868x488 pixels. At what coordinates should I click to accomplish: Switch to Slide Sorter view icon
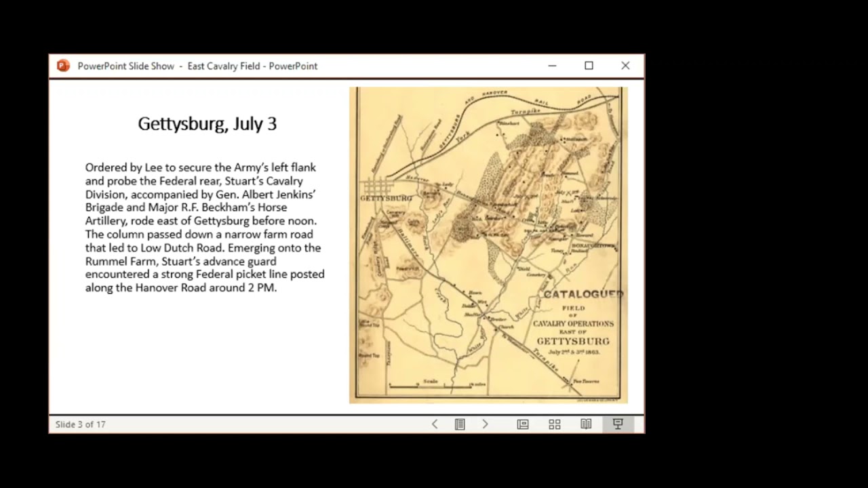[x=555, y=424]
